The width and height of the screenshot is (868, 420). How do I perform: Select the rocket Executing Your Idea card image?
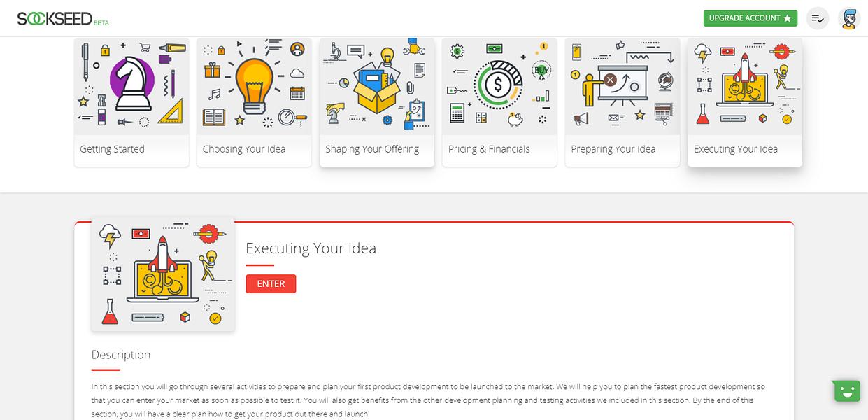745,86
